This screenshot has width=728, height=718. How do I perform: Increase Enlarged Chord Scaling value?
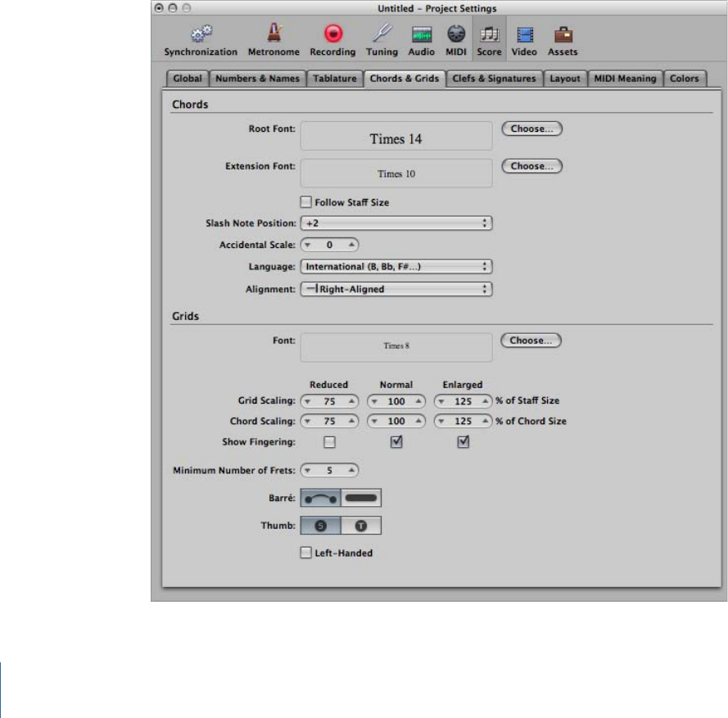[485, 421]
